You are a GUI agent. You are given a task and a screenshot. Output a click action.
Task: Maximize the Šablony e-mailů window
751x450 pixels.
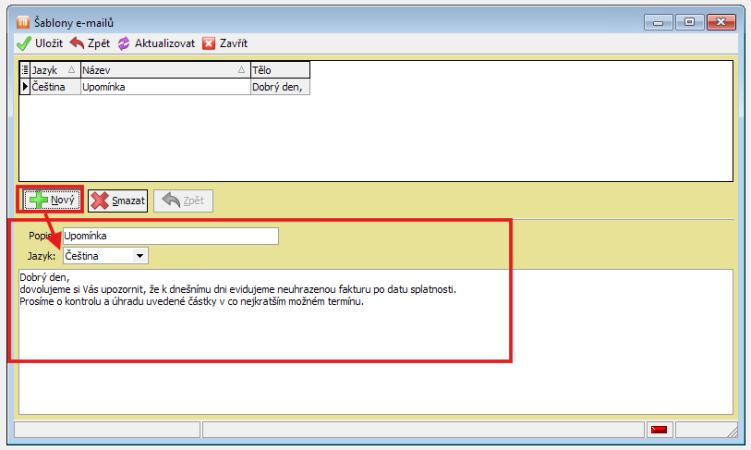pos(688,19)
